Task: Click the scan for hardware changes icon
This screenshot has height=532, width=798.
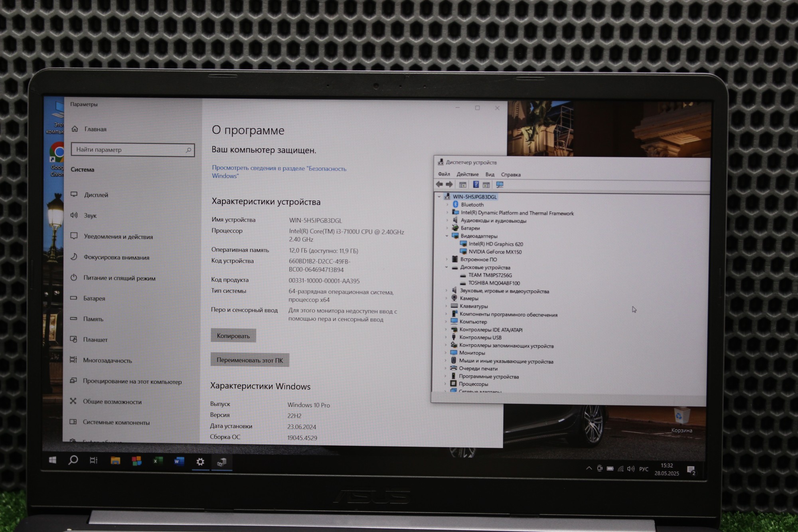Action: pyautogui.click(x=500, y=184)
